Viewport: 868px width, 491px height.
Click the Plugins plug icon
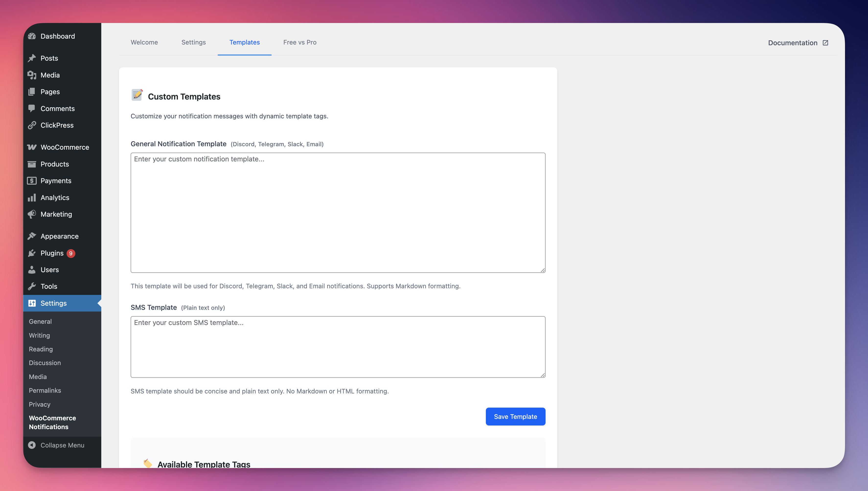32,253
